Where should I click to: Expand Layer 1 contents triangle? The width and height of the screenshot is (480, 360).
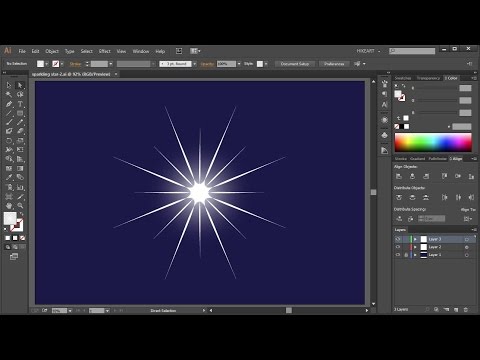point(415,255)
